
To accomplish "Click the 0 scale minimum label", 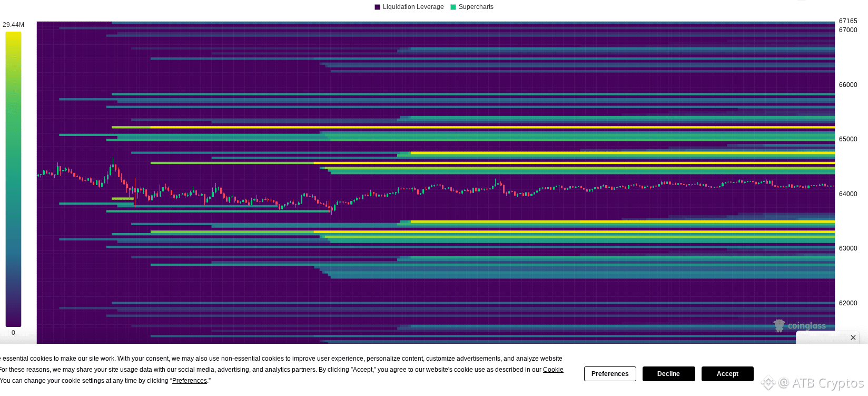I will pos(13,333).
